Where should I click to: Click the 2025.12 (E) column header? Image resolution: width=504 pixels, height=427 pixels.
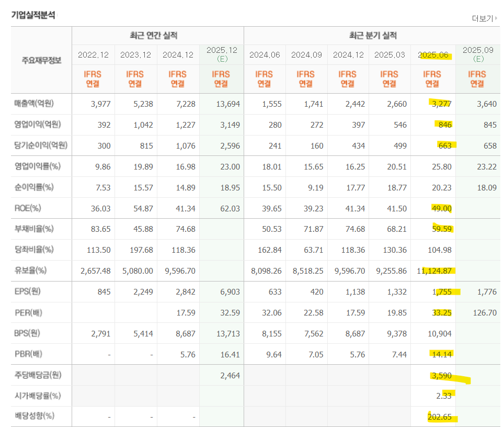tap(222, 54)
